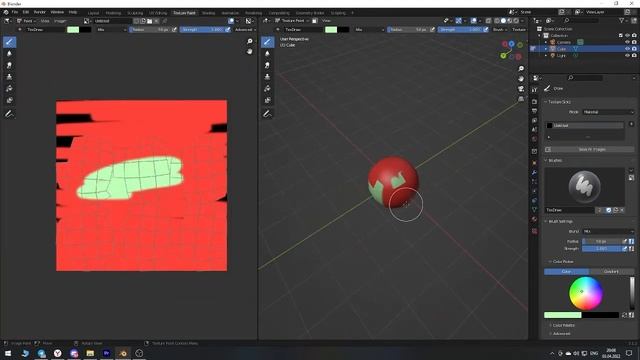Click the Strength slider in viewport header
Viewport: 640px width, 360px height.
460,29
